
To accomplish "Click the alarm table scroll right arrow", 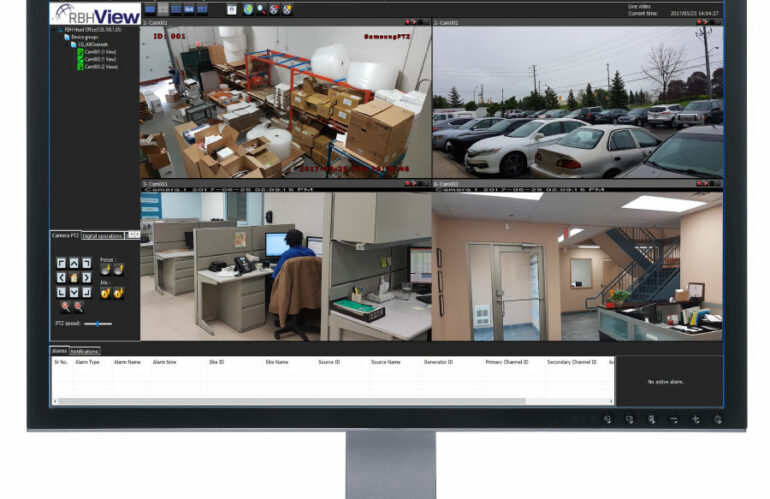I will 611,401.
